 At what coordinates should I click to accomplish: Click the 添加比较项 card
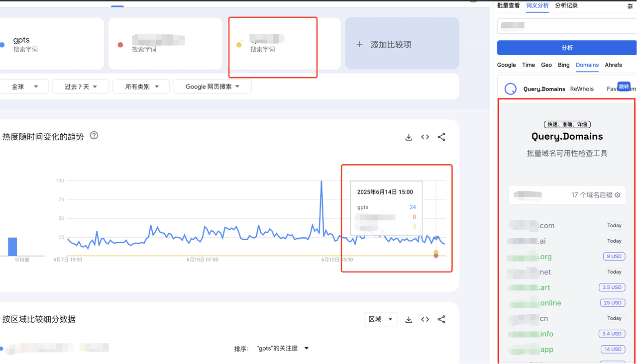pos(402,44)
